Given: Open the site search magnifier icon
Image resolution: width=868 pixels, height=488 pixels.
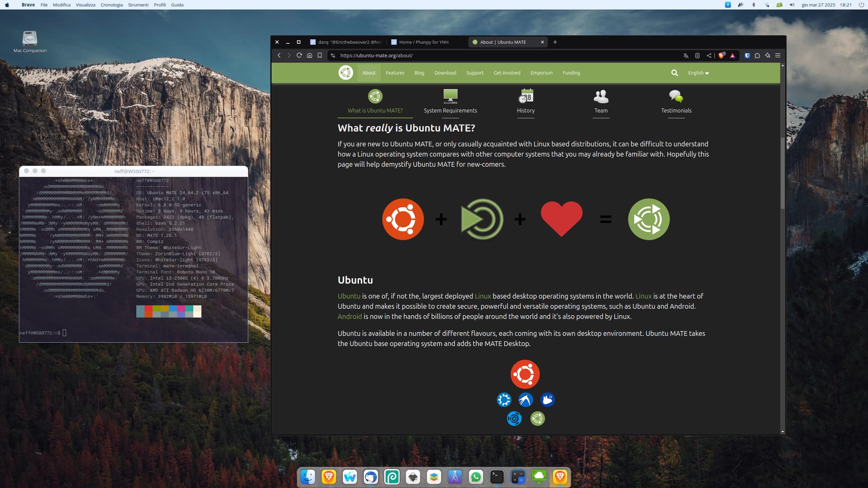Looking at the screenshot, I should coord(675,73).
